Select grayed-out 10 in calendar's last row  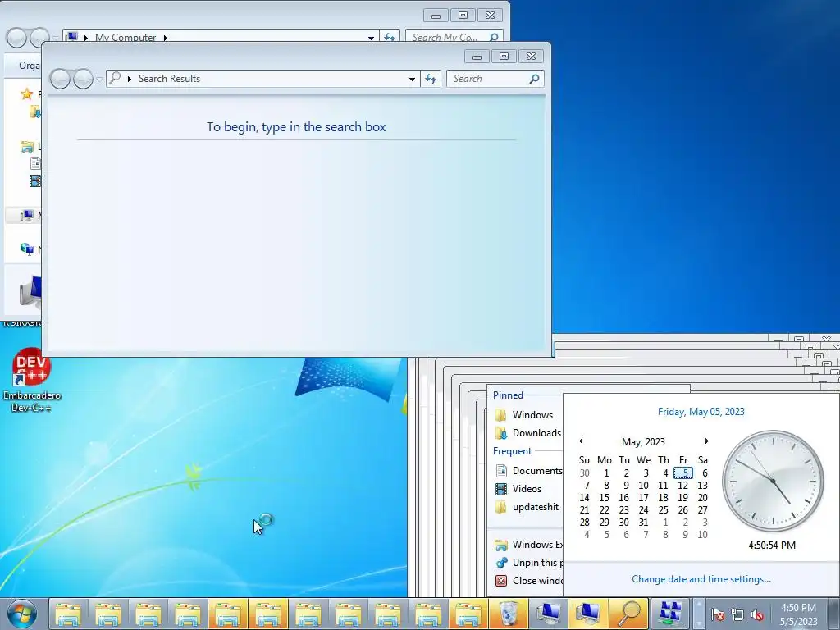point(702,535)
